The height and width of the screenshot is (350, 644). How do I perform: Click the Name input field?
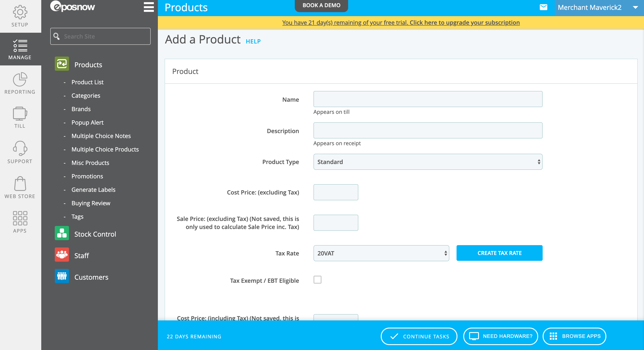pos(427,99)
